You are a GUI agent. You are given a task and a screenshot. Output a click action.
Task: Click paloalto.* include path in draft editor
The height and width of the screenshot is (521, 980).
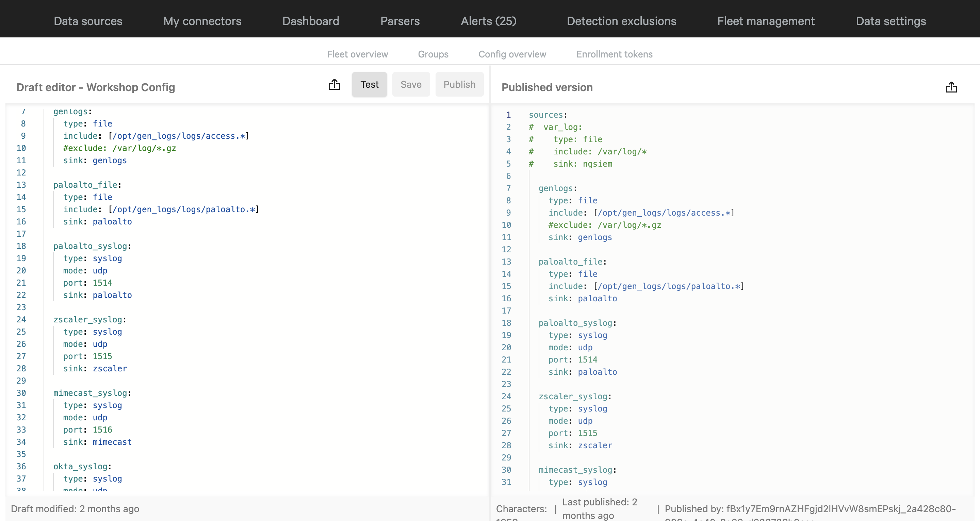(x=184, y=209)
